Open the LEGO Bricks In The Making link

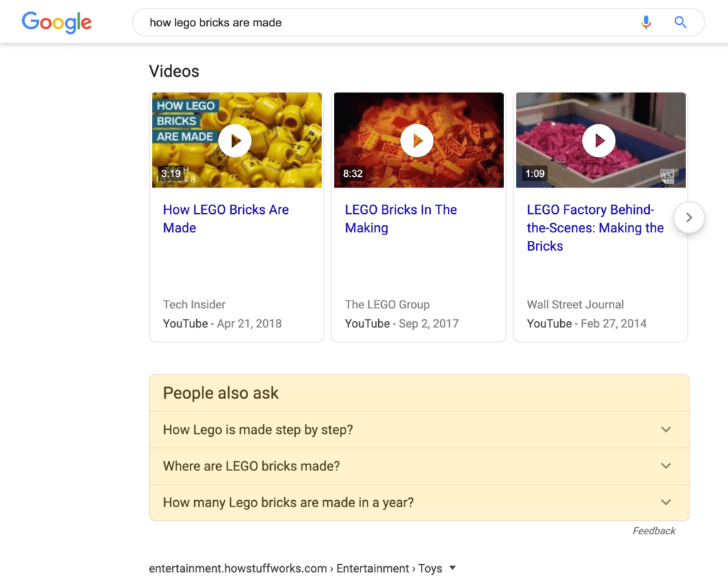pyautogui.click(x=401, y=219)
